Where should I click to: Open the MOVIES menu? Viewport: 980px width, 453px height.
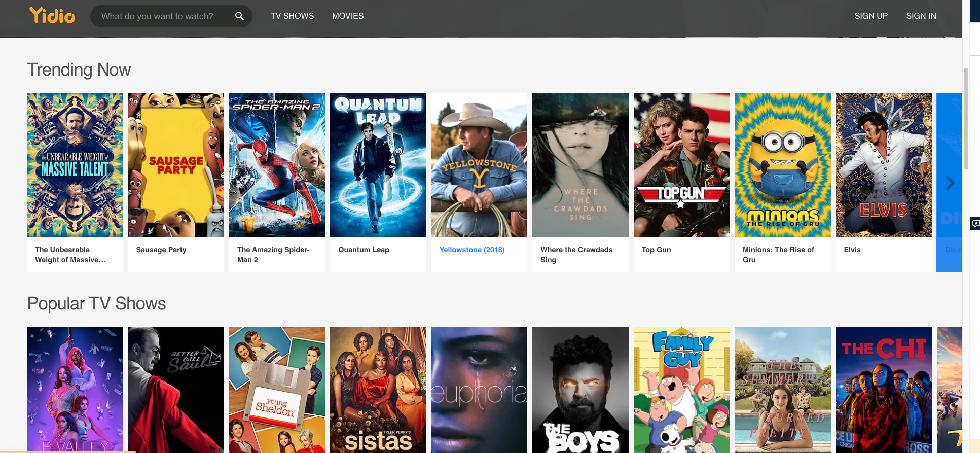348,16
